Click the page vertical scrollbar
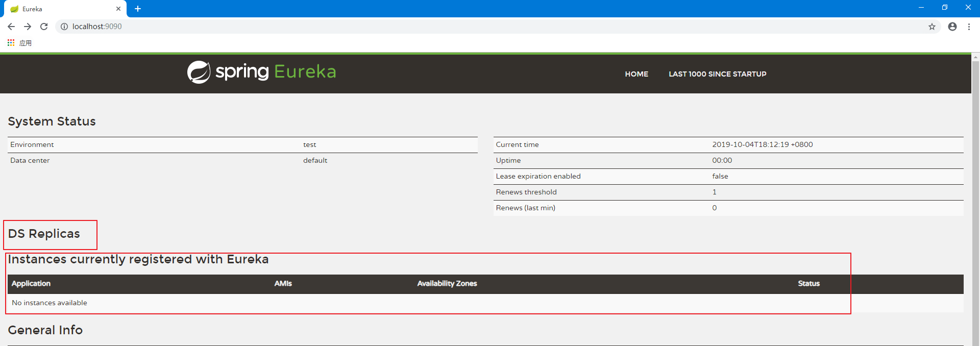 click(x=975, y=204)
